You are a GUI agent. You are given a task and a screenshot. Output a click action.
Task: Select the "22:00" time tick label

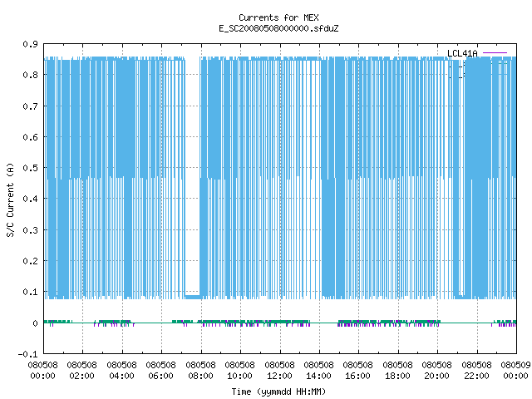pyautogui.click(x=476, y=376)
